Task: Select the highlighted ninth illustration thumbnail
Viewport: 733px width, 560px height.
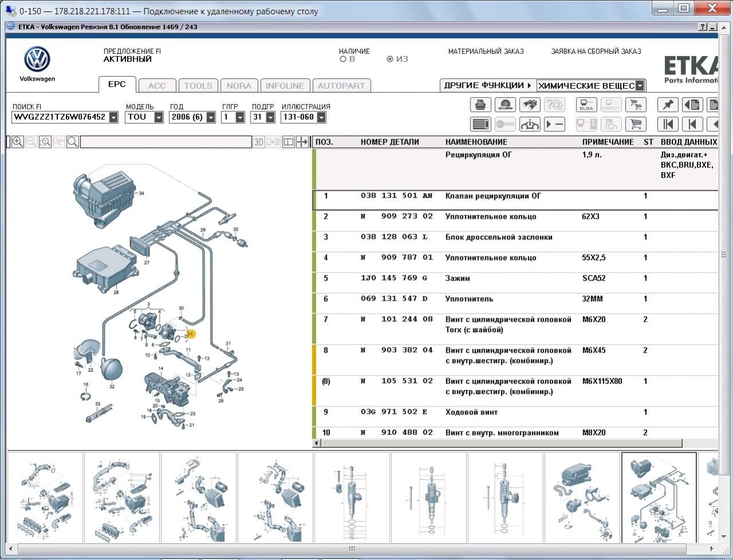Action: click(659, 497)
